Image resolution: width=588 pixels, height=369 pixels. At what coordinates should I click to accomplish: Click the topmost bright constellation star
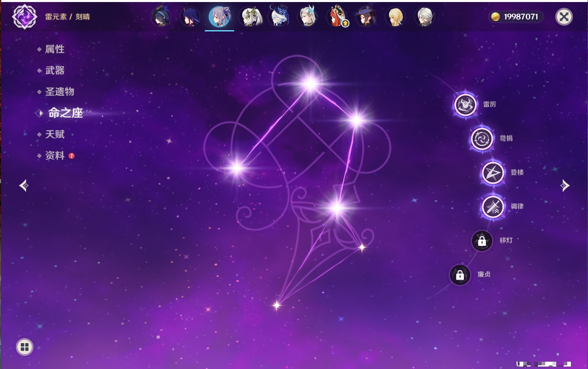click(311, 84)
